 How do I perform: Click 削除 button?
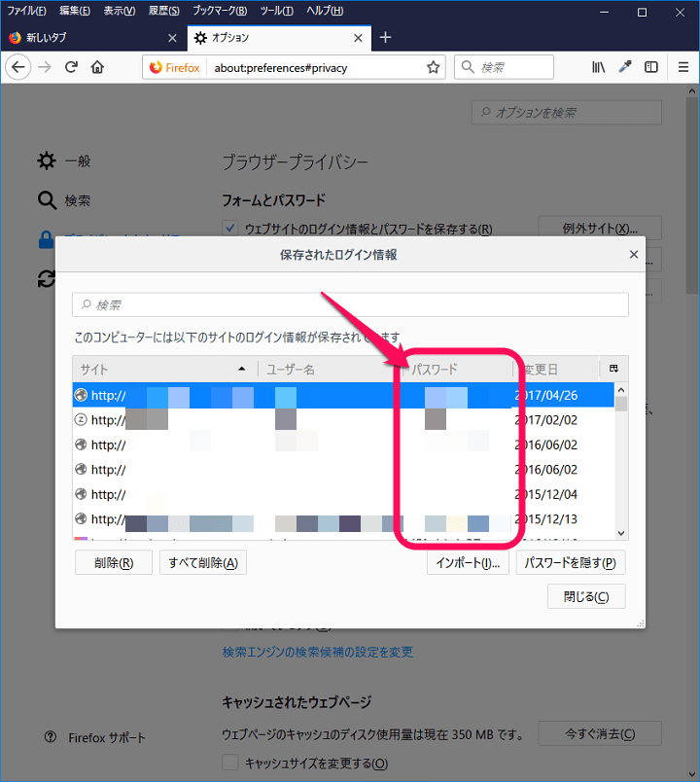pyautogui.click(x=114, y=562)
